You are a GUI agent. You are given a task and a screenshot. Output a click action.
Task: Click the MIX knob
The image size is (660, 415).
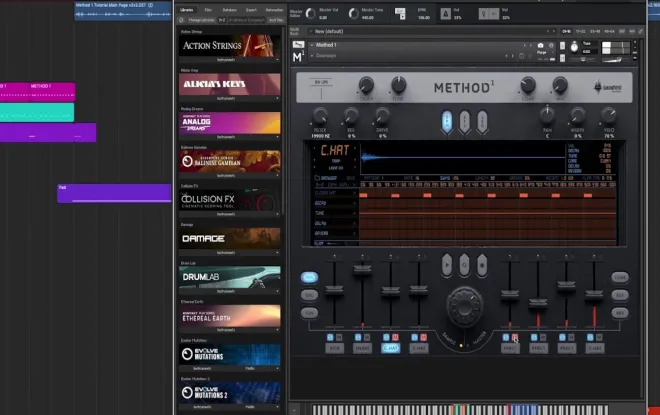point(560,85)
